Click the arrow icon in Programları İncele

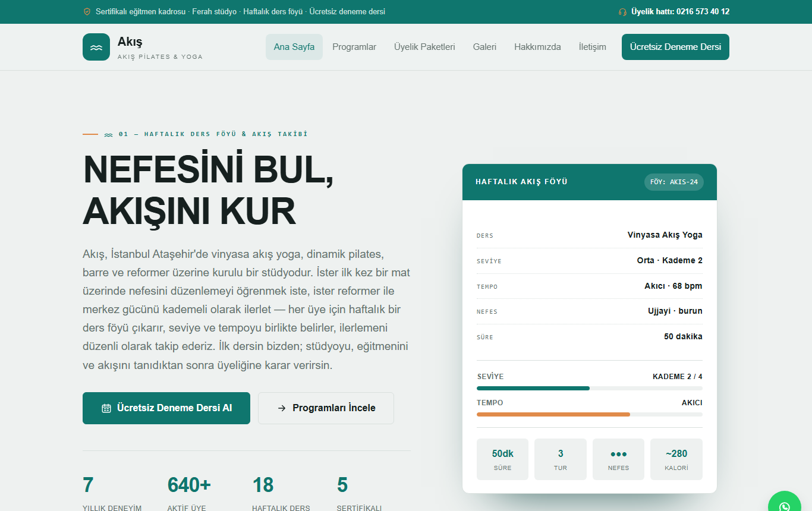click(x=282, y=408)
